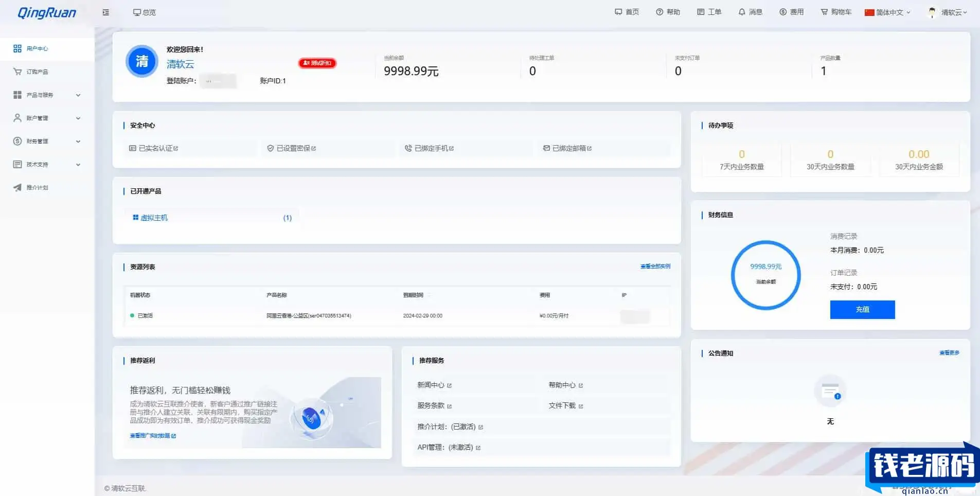This screenshot has height=496, width=980.
Task: Open 新闻中心 under recommended services
Action: 434,385
